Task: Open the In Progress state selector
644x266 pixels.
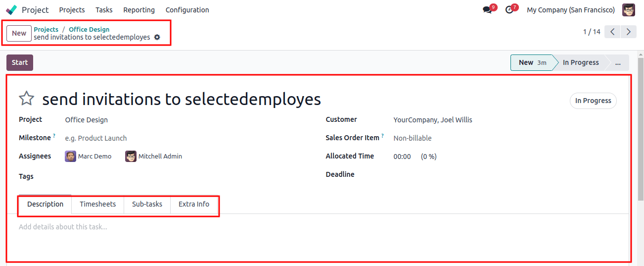Action: click(593, 101)
